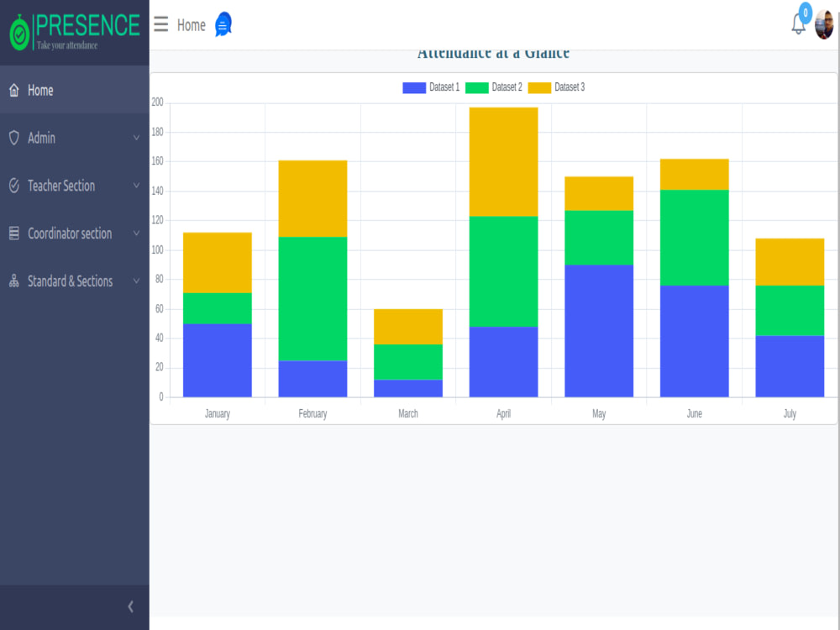Screen dimensions: 840x630
Task: Open the Teacher Section menu item
Action: 75,186
